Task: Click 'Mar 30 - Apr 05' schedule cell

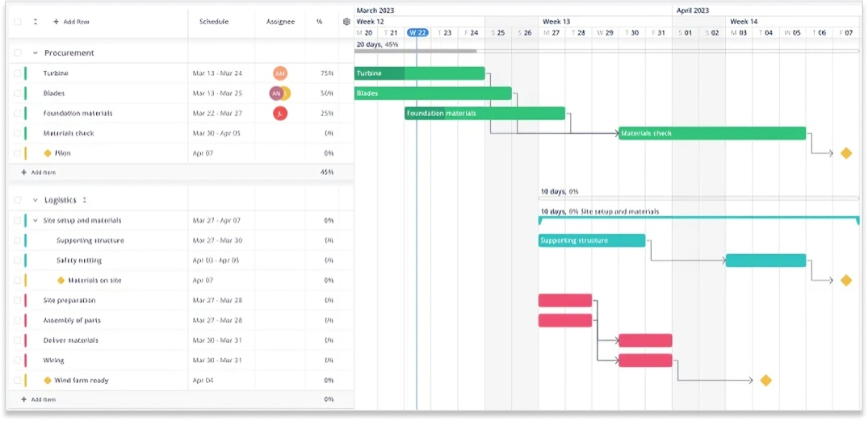Action: click(216, 133)
